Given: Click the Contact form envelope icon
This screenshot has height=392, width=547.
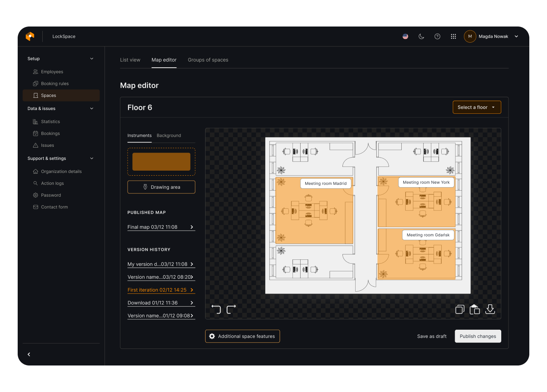Looking at the screenshot, I should pos(35,207).
